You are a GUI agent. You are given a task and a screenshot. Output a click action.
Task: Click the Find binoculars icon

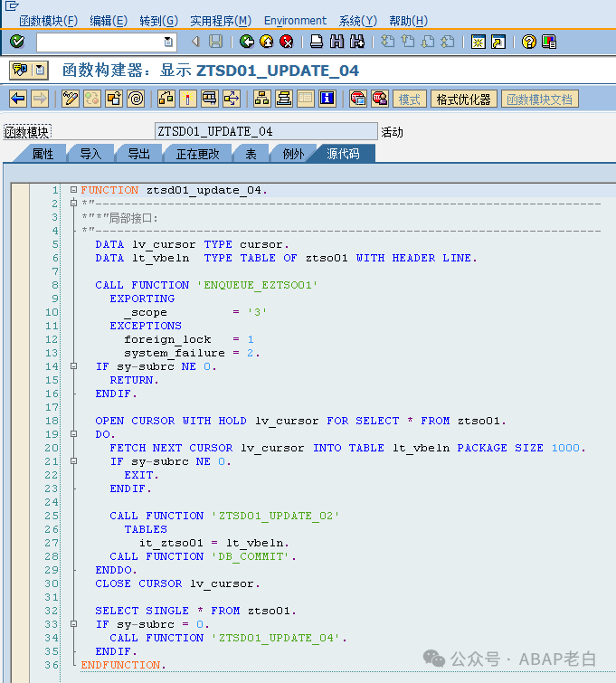336,42
